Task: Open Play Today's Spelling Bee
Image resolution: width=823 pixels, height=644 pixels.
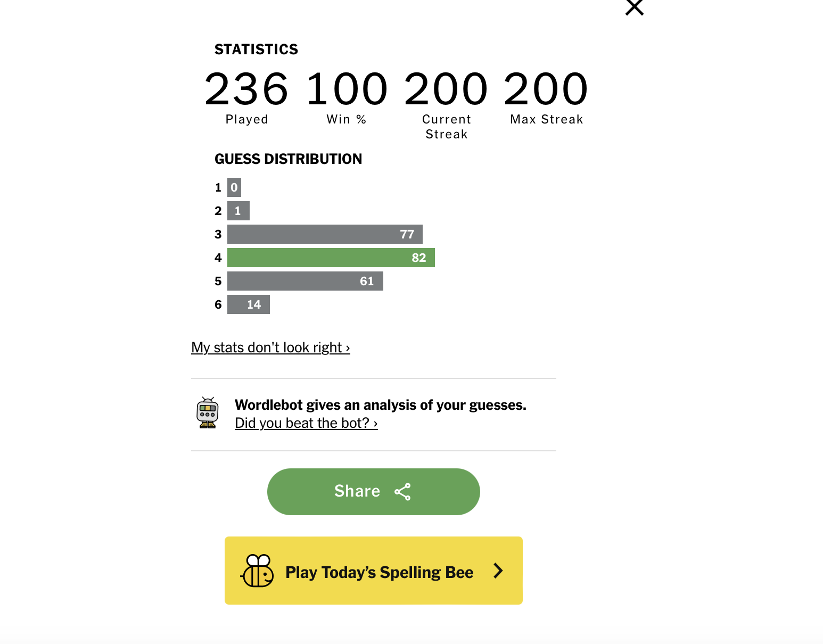Action: (x=379, y=572)
